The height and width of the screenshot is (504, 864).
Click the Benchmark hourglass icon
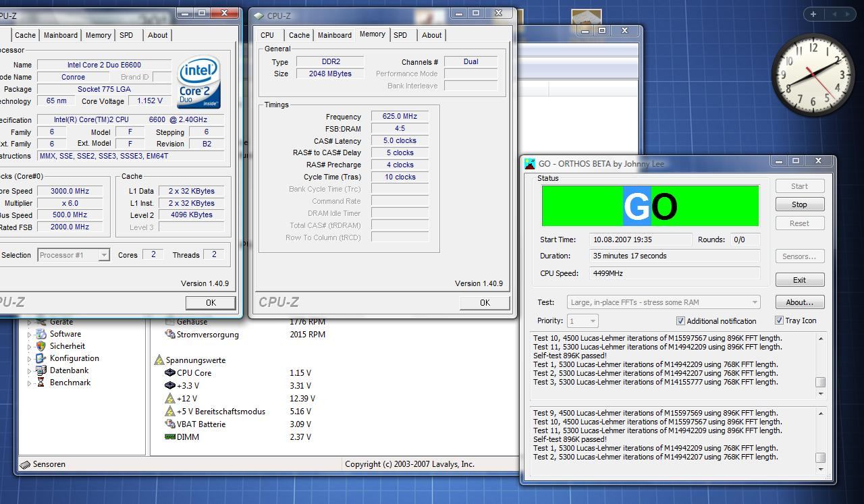[x=40, y=383]
